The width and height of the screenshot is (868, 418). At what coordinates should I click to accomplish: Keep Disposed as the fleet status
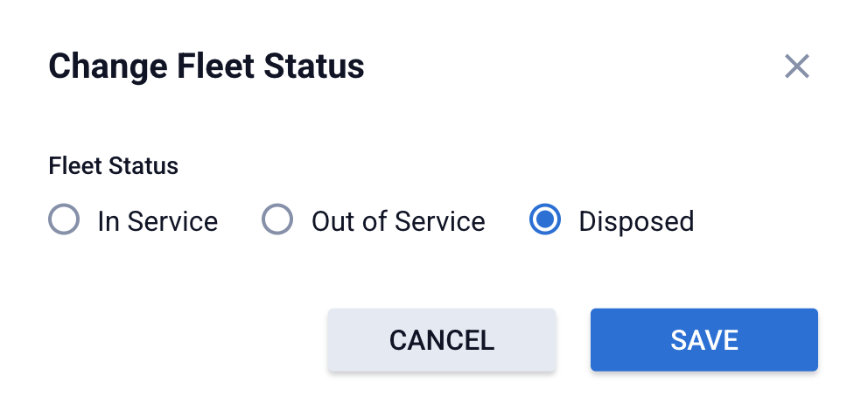pos(545,220)
